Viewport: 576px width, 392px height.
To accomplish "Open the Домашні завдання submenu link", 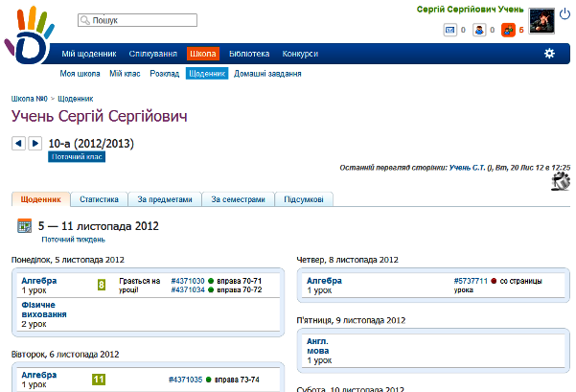I will [x=268, y=74].
